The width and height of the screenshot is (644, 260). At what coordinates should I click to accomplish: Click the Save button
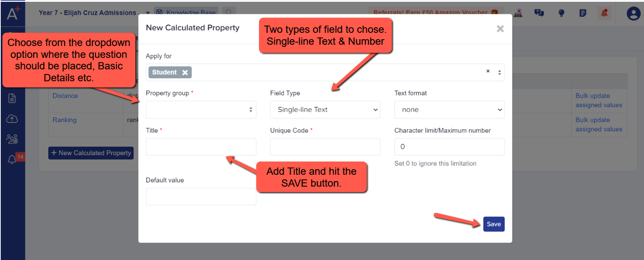point(493,224)
